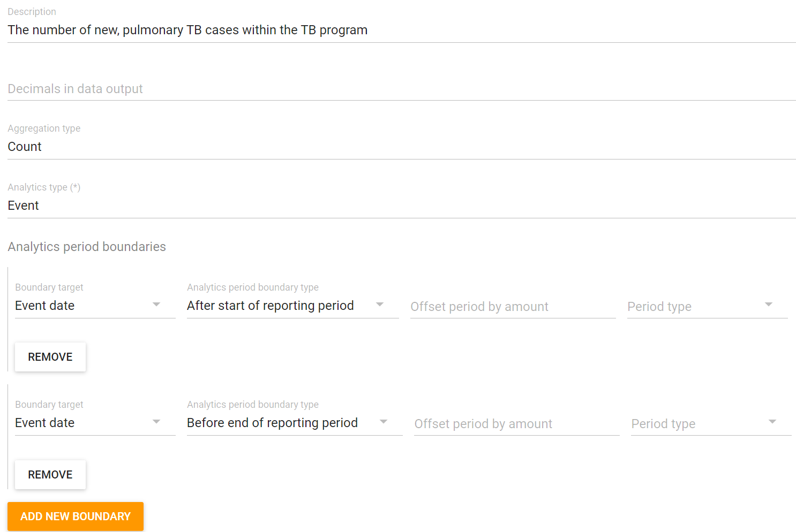Remove the After start of reporting period boundary
The height and width of the screenshot is (532, 796).
click(x=50, y=357)
